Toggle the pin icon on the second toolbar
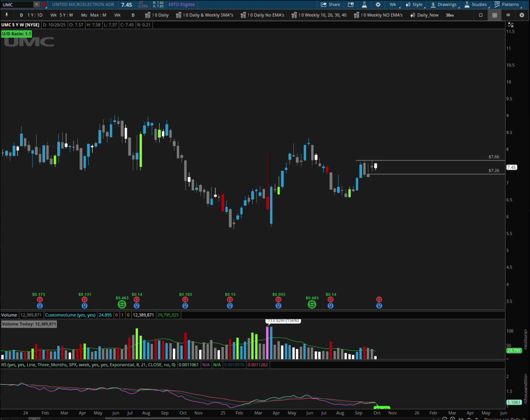530x420 pixels. click(6, 15)
